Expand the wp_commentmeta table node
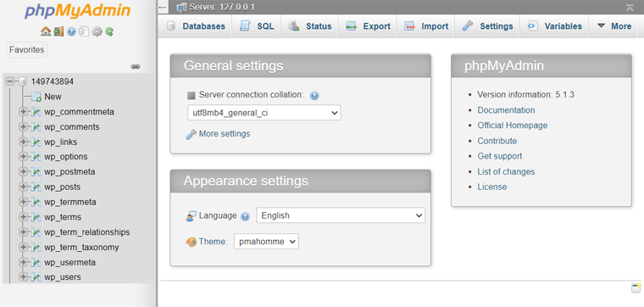 (x=23, y=112)
